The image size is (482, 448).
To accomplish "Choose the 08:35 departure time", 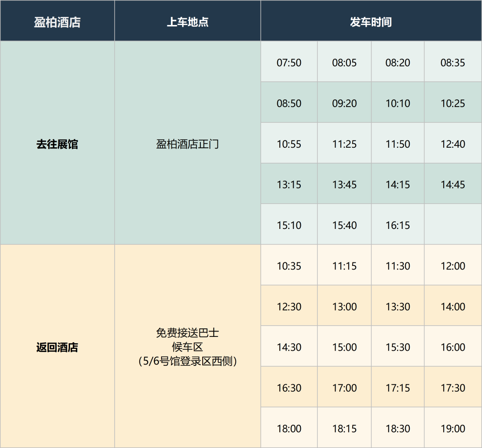I will coord(453,62).
